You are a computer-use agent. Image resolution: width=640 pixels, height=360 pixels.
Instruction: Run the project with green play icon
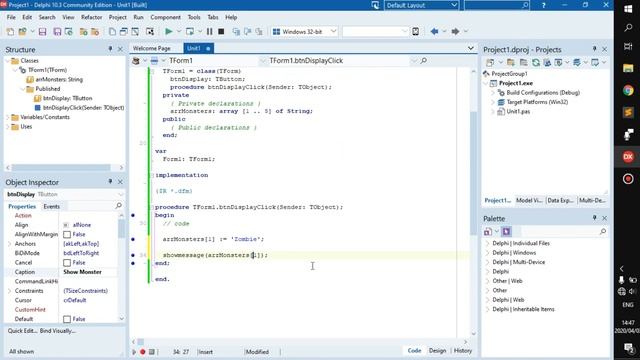169,31
